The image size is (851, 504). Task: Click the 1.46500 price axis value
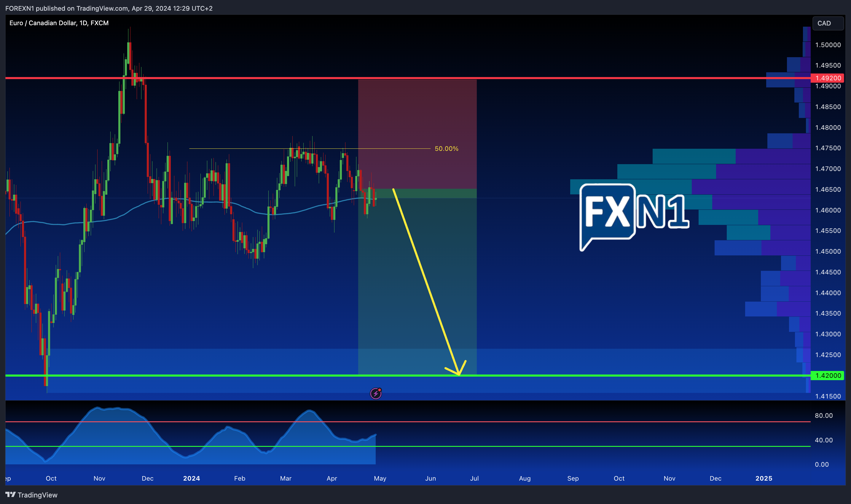coord(828,189)
